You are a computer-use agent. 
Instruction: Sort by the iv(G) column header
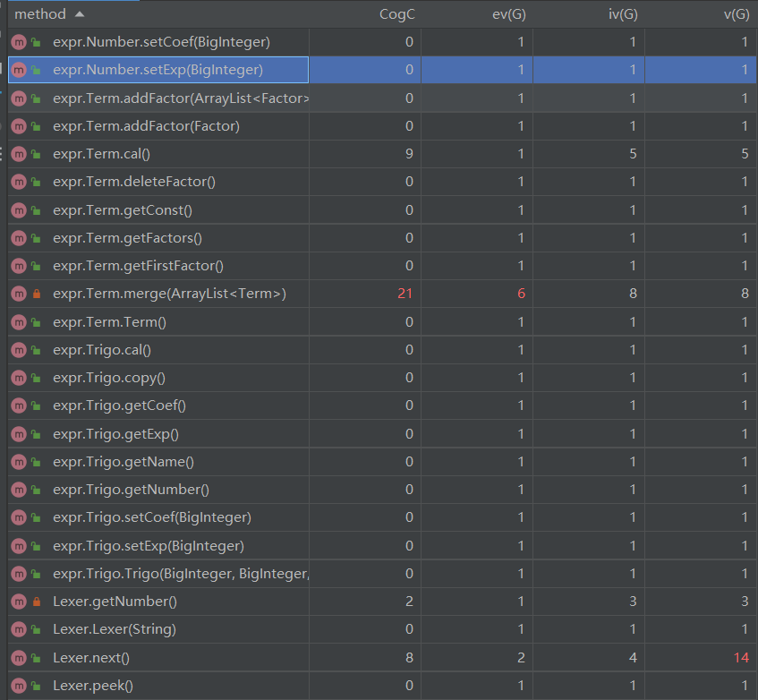(x=623, y=14)
